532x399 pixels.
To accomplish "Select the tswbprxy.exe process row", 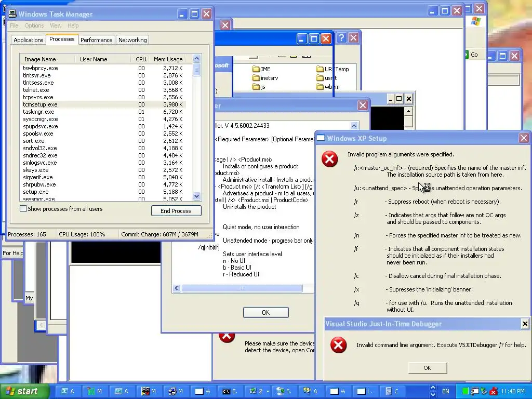I will [103, 68].
